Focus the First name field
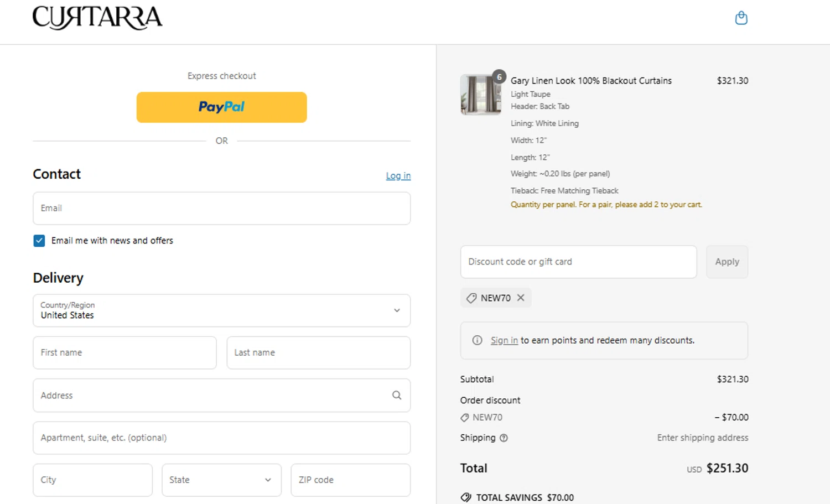The width and height of the screenshot is (830, 504). pyautogui.click(x=124, y=352)
